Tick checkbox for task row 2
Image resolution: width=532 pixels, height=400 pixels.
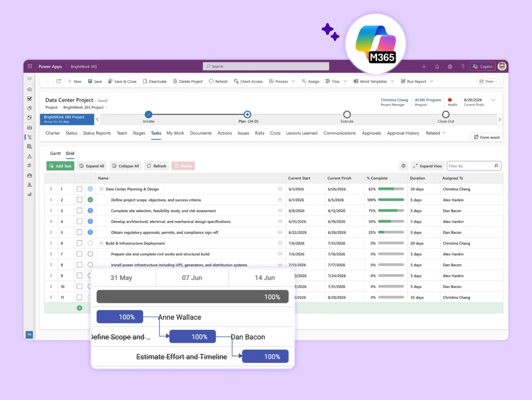pos(79,200)
